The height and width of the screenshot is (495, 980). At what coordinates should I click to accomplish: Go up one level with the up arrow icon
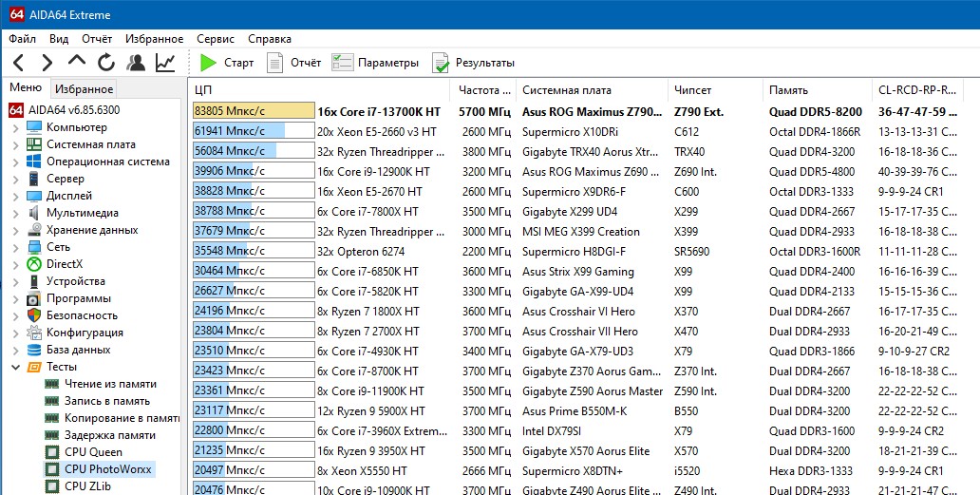point(77,61)
